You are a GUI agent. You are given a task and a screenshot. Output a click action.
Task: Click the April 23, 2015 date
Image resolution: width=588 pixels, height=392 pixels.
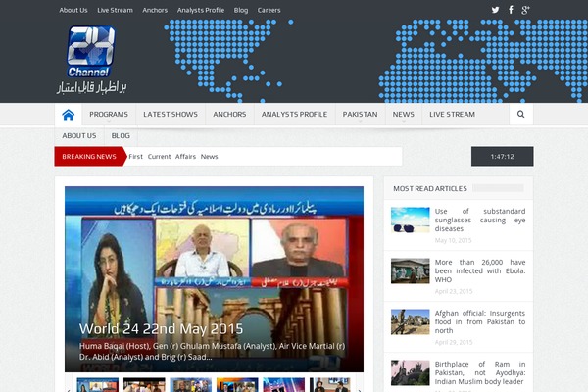(454, 291)
